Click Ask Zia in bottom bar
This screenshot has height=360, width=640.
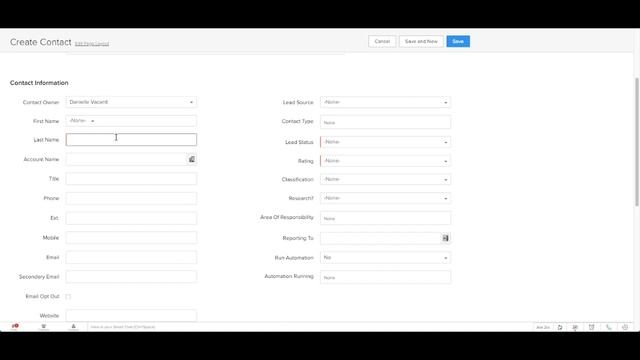(542, 327)
